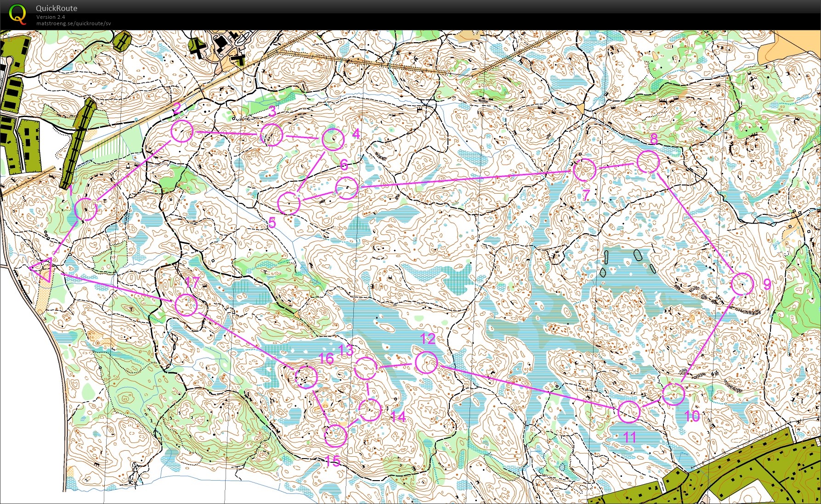Select control circle 9
The image size is (821, 504).
coord(742,284)
